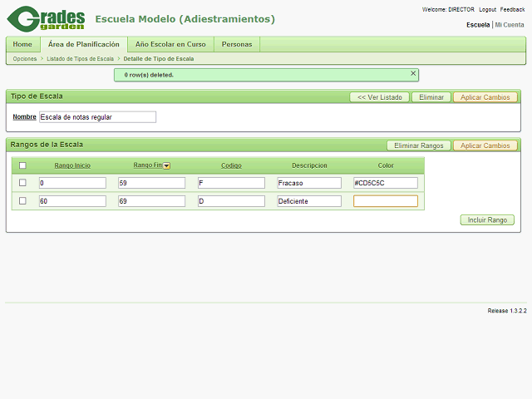
Task: Click the Eliminar Rangos button
Action: coord(418,145)
